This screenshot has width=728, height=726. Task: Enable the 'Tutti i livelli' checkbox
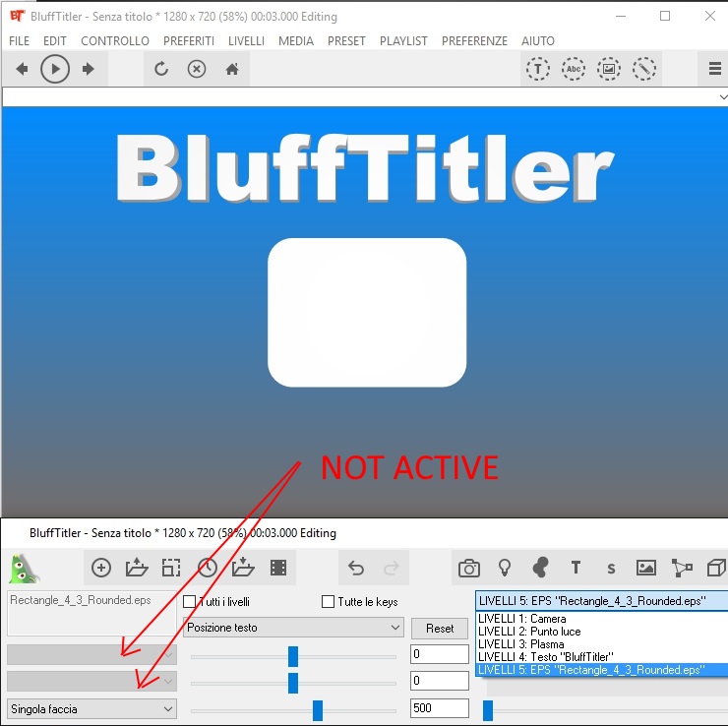190,602
